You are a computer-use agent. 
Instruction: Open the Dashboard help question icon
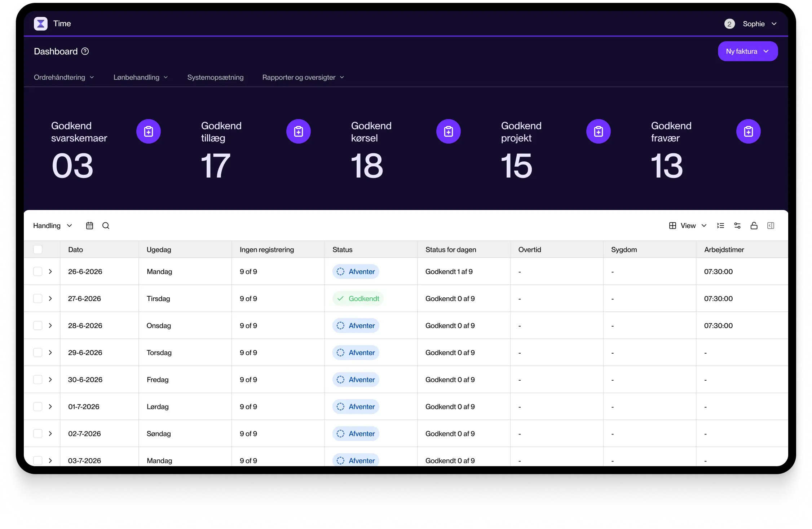tap(85, 51)
